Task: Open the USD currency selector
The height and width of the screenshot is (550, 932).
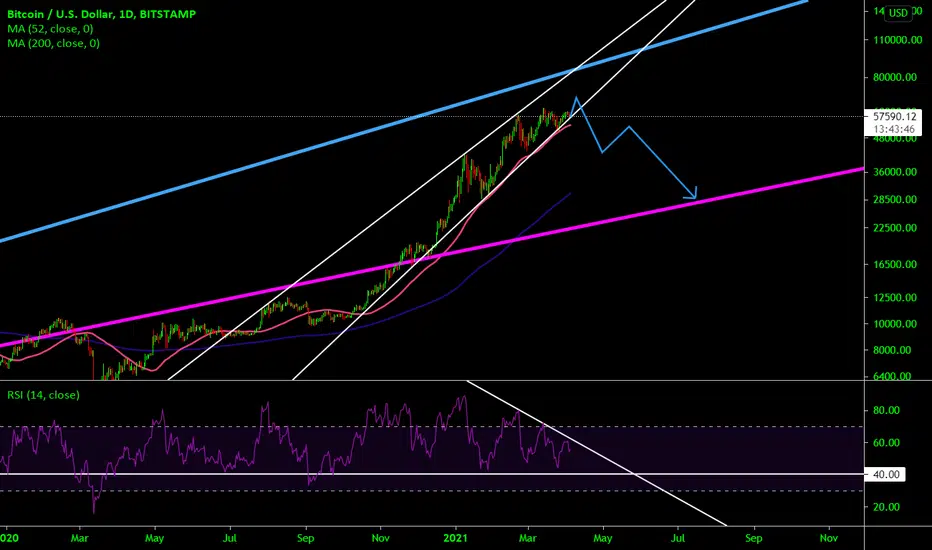Action: 898,12
